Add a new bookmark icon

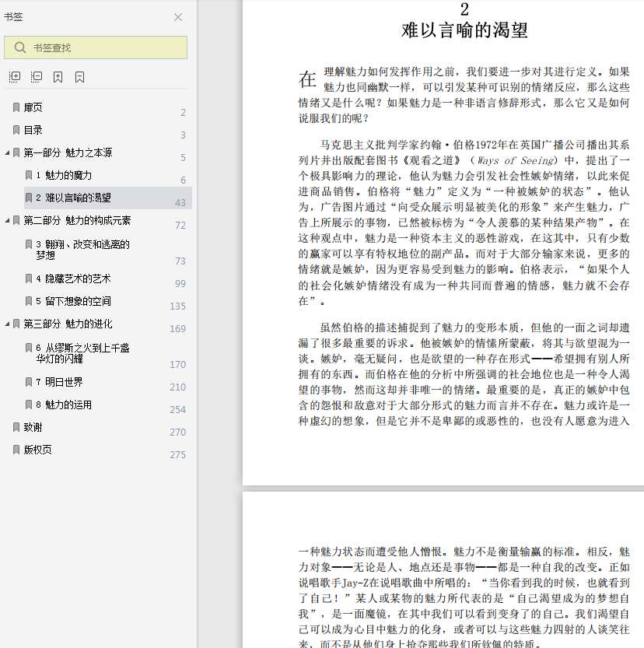58,77
